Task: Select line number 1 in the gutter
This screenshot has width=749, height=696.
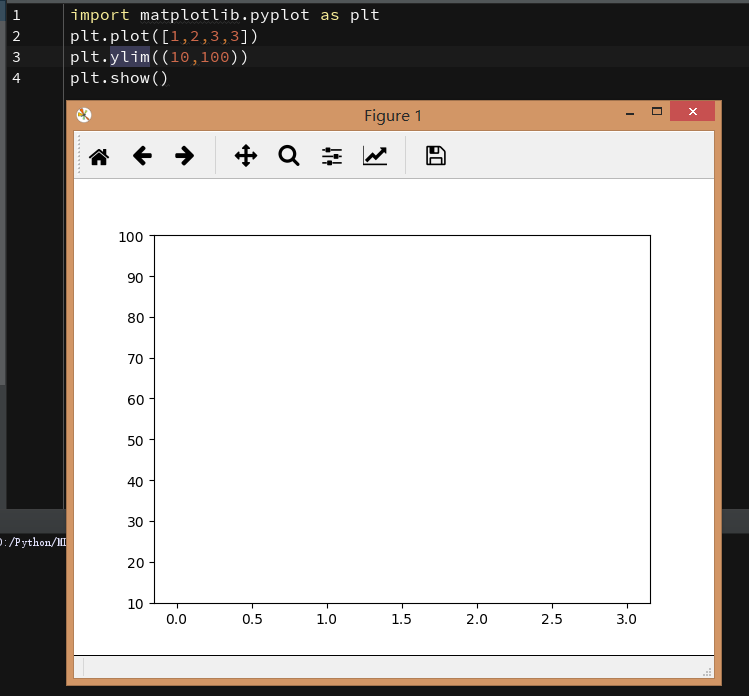Action: (17, 15)
